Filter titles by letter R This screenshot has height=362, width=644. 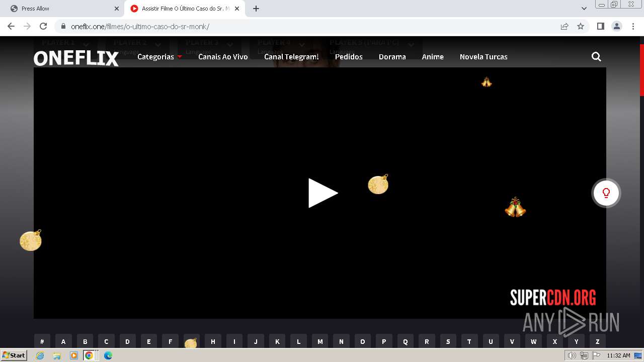pos(427,341)
